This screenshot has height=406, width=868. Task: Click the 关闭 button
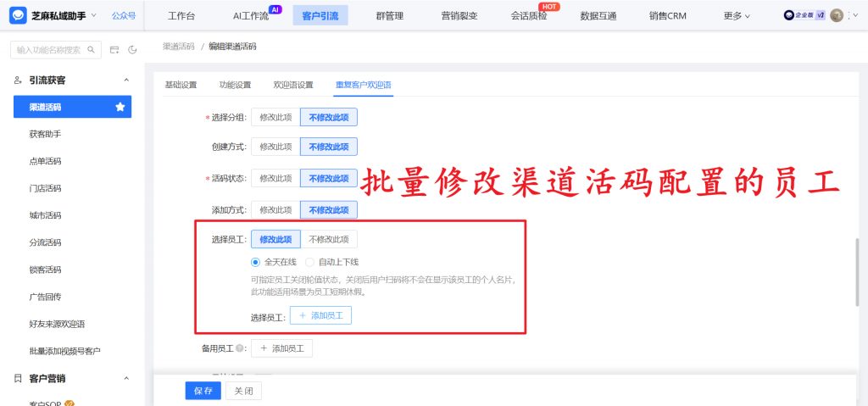click(x=243, y=391)
